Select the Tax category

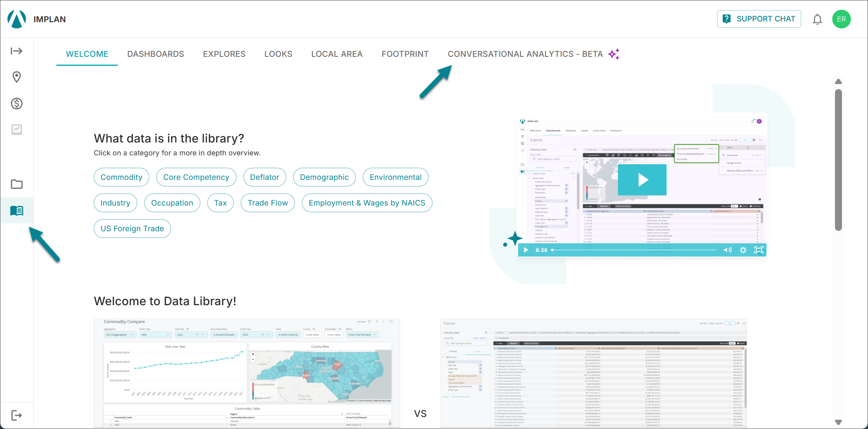220,203
